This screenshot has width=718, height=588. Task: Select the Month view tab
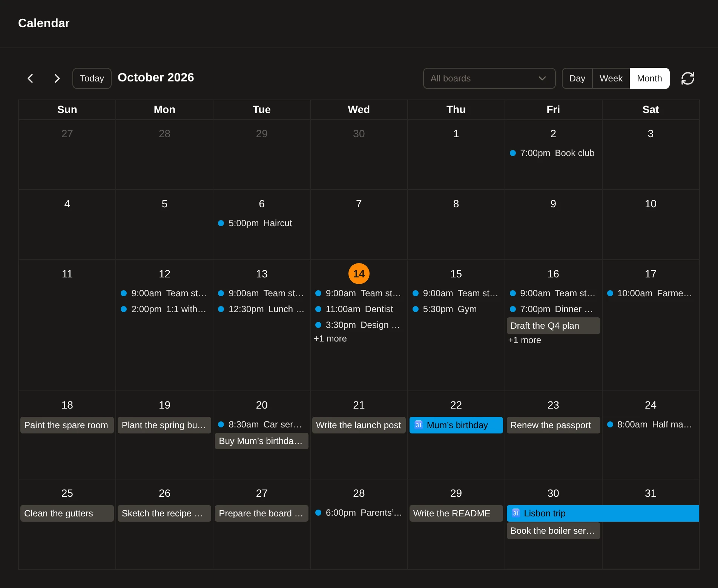pos(649,78)
